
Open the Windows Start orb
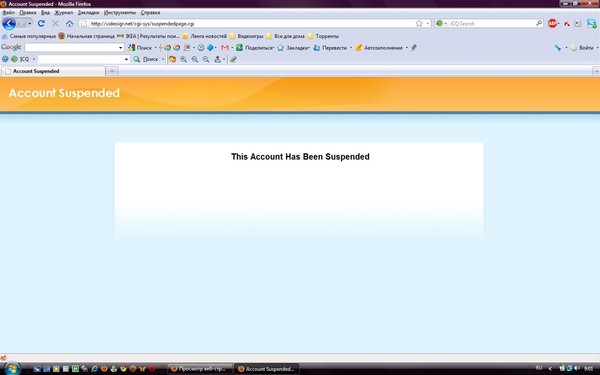pos(12,368)
